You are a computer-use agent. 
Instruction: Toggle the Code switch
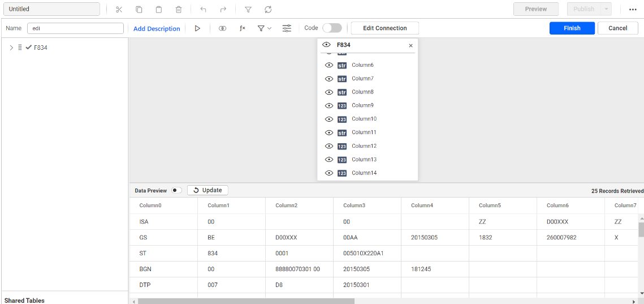[332, 28]
